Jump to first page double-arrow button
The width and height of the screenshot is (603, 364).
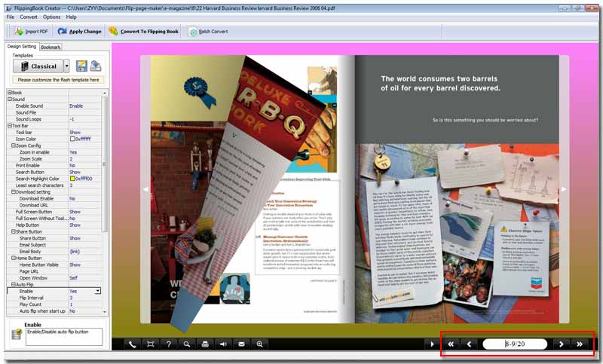(x=451, y=344)
